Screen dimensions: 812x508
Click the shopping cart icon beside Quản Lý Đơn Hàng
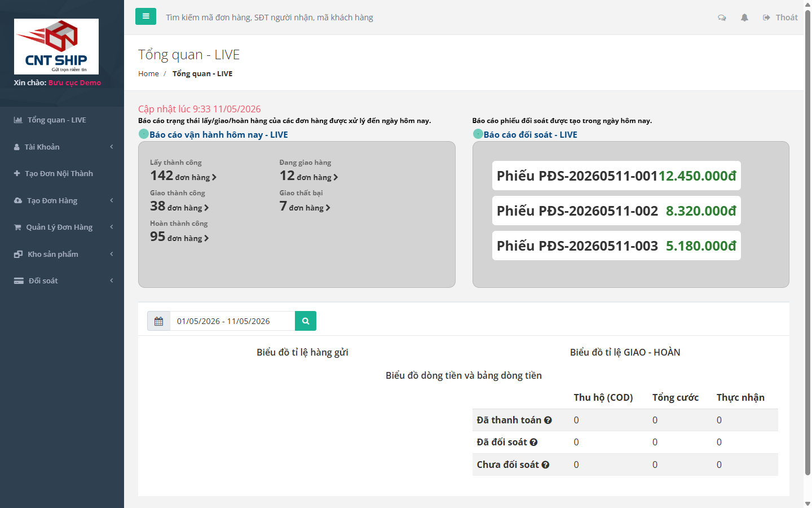tap(17, 227)
